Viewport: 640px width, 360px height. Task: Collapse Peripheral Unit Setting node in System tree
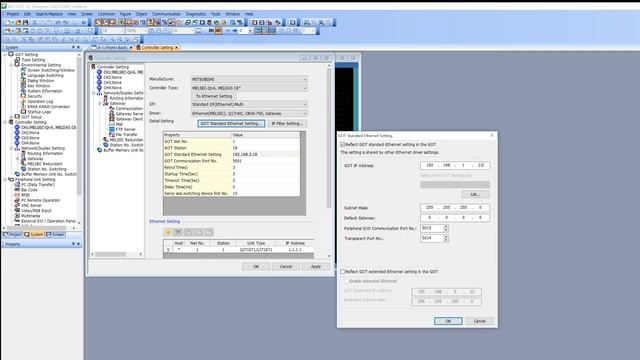pyautogui.click(x=5, y=179)
